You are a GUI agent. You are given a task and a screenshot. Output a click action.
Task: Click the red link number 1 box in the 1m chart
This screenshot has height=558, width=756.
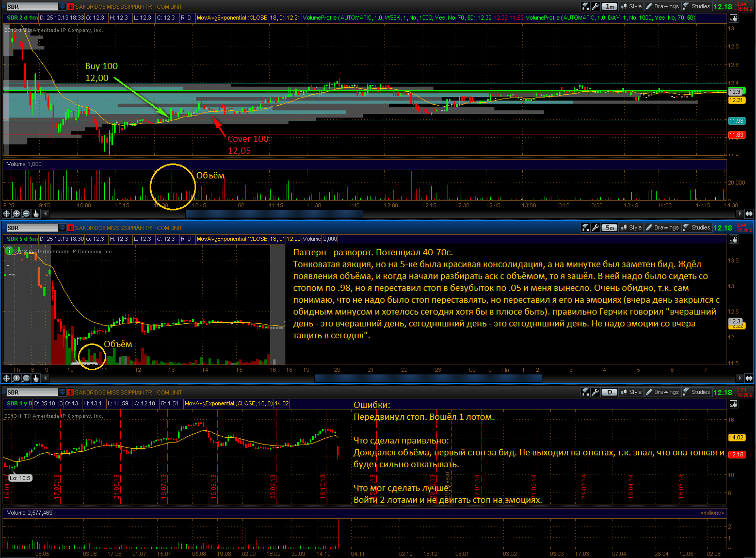[x=70, y=7]
